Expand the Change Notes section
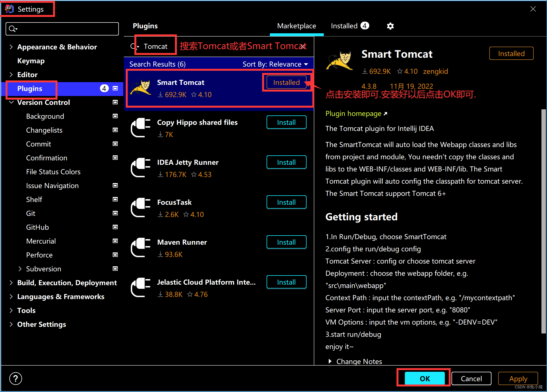547x392 pixels. (330, 361)
